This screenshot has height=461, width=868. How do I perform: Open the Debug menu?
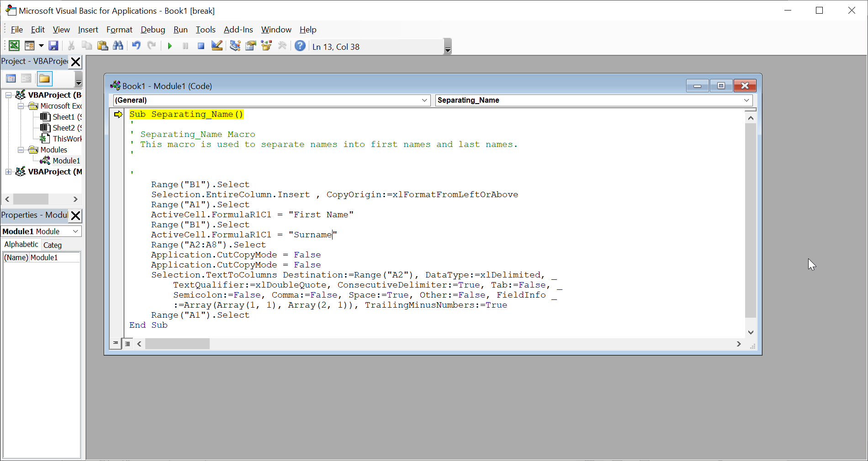[153, 30]
